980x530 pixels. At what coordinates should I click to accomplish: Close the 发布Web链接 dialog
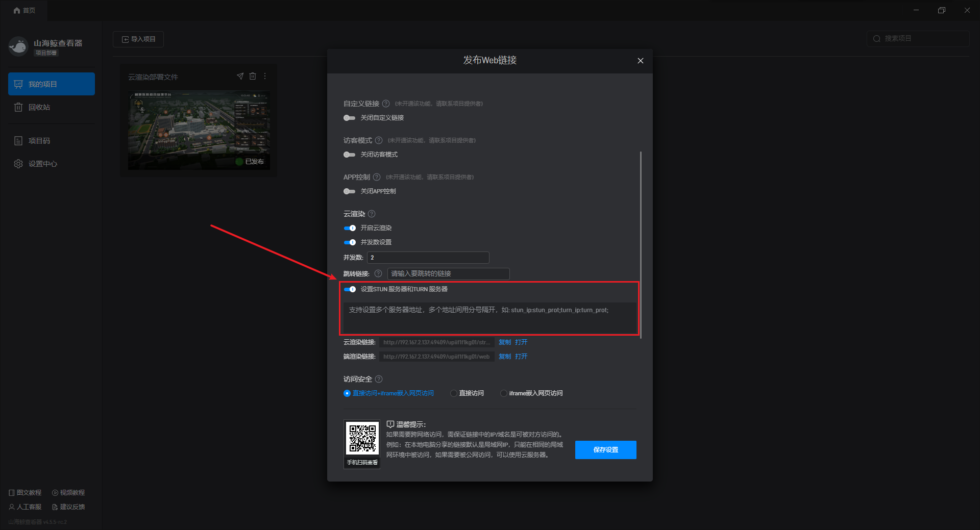(x=641, y=61)
